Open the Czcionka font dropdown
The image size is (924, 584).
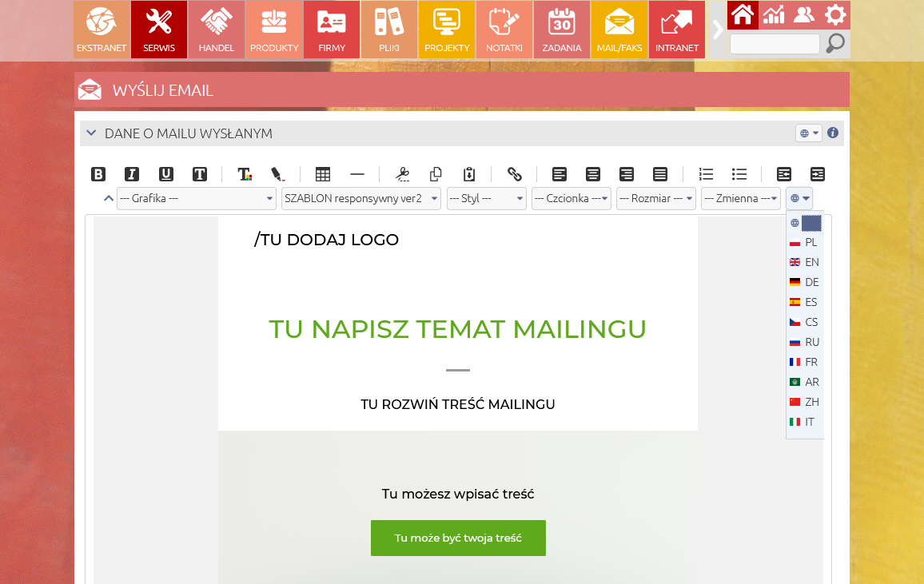click(x=572, y=198)
